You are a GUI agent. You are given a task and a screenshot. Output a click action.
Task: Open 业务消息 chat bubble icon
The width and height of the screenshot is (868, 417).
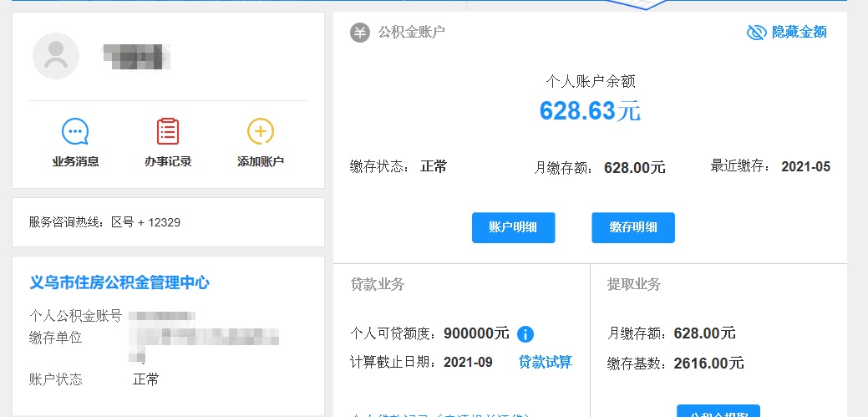(75, 132)
